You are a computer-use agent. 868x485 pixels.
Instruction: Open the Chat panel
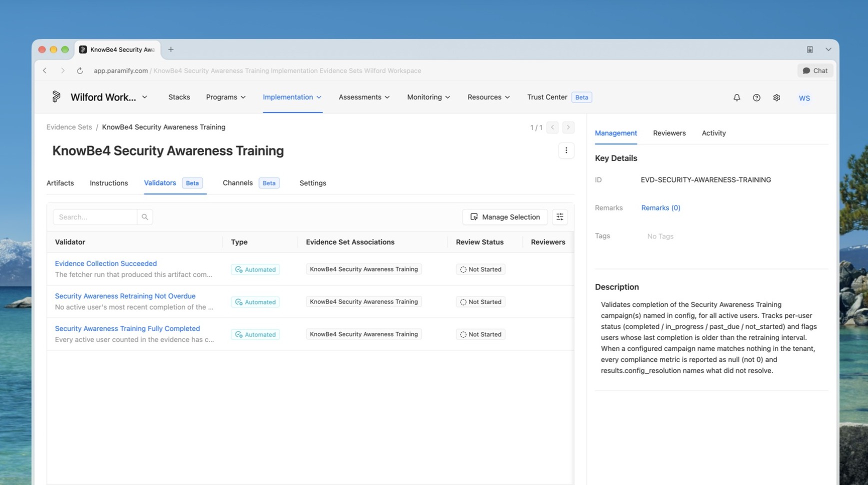tap(815, 71)
